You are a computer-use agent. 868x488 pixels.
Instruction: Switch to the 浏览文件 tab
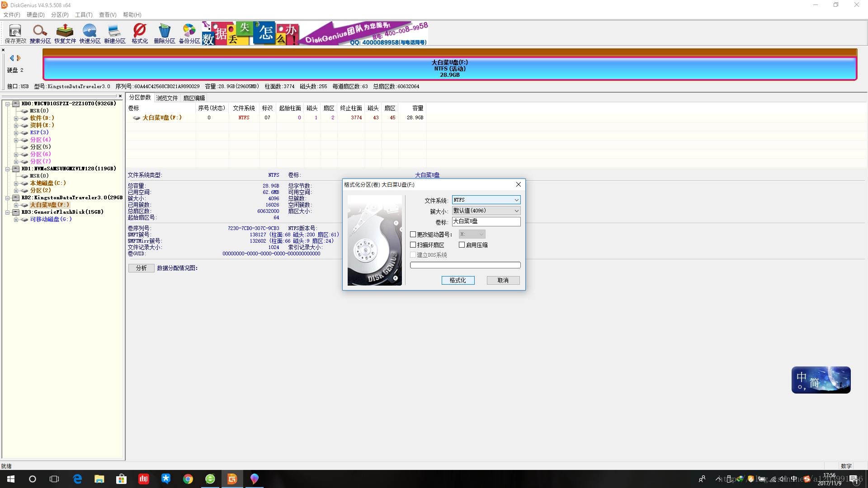coord(167,98)
